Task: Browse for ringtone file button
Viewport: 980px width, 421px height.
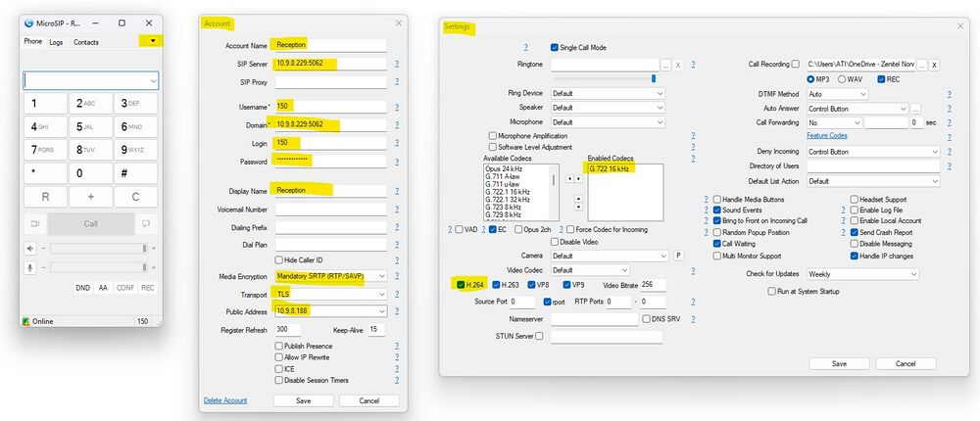Action: pos(666,65)
